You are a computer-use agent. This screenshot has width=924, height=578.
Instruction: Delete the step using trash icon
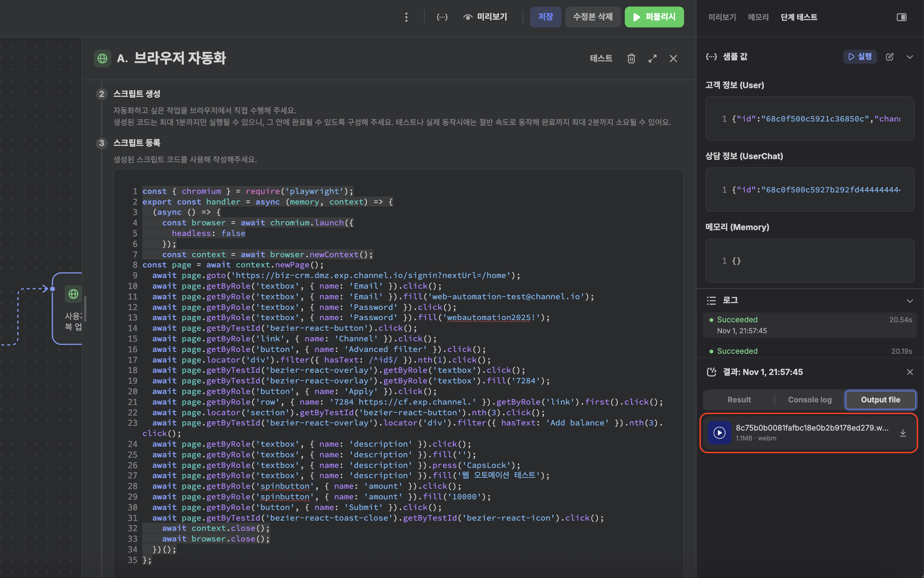click(x=631, y=59)
